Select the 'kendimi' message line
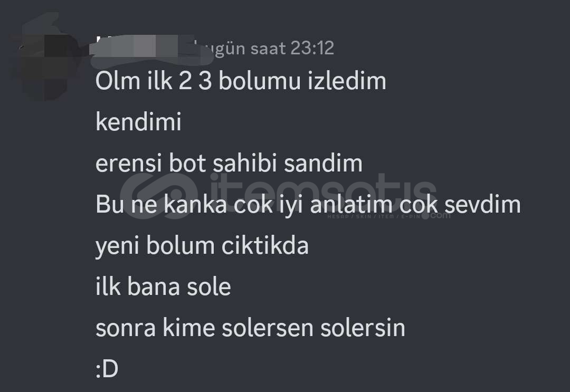570x392 pixels. [x=138, y=122]
